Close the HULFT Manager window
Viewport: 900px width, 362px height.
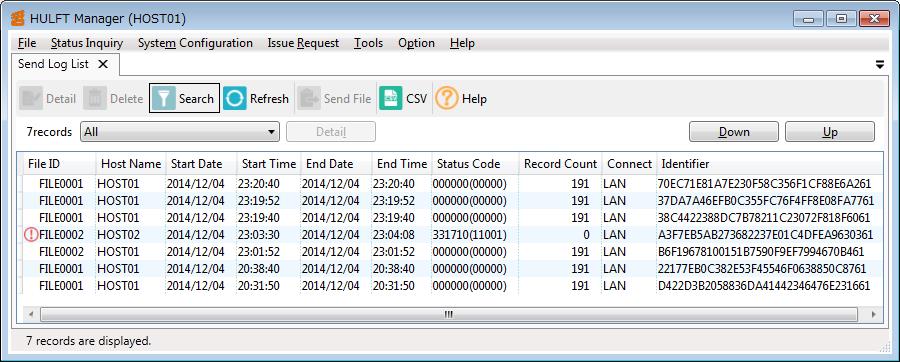[x=874, y=19]
